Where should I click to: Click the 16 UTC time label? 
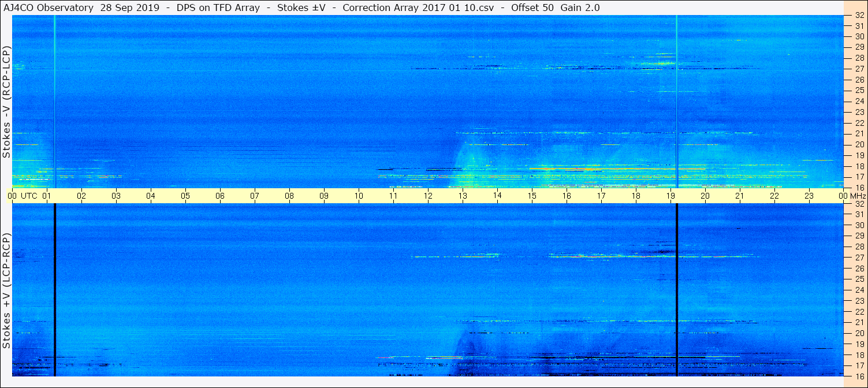click(567, 196)
